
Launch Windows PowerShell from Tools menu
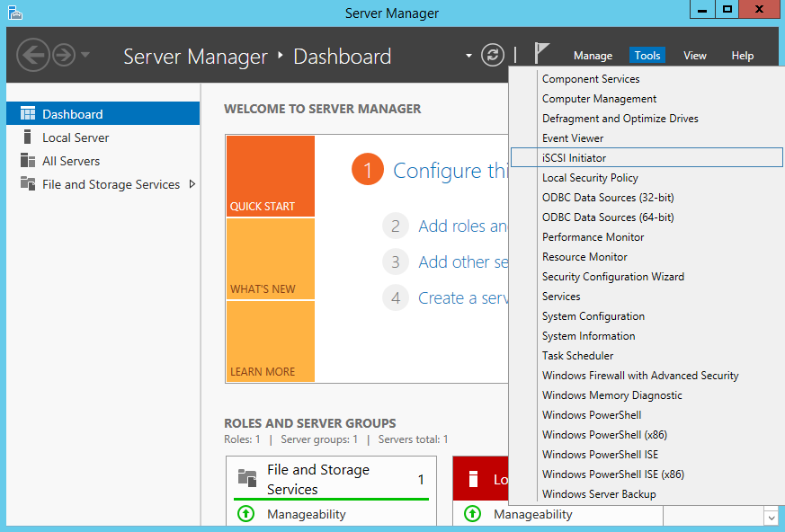tap(592, 415)
